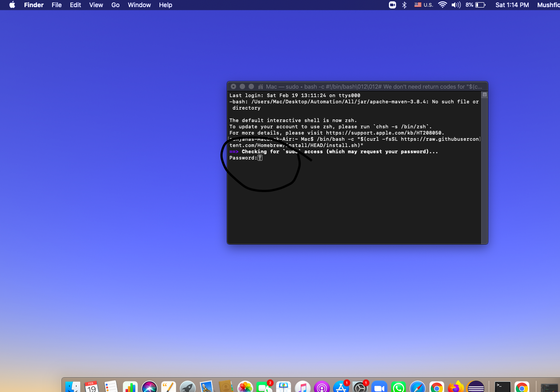Open the Go menu
Viewport: 560px width, 392px height.
click(115, 5)
